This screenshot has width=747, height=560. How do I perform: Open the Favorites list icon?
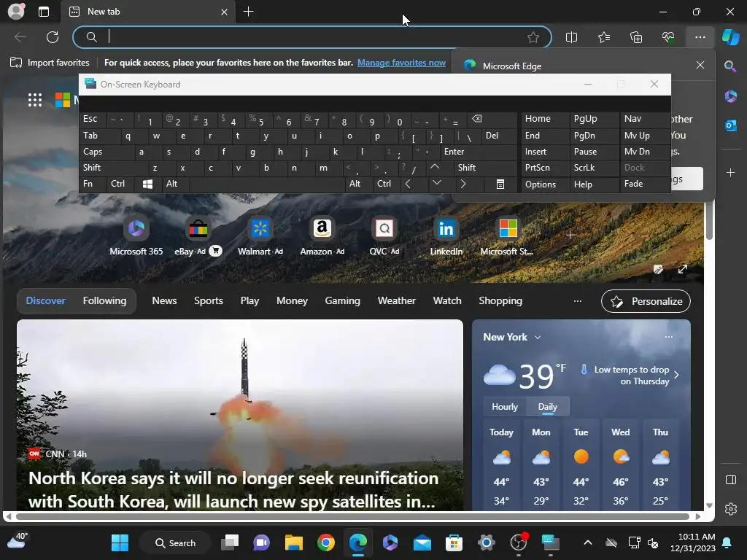pos(603,37)
